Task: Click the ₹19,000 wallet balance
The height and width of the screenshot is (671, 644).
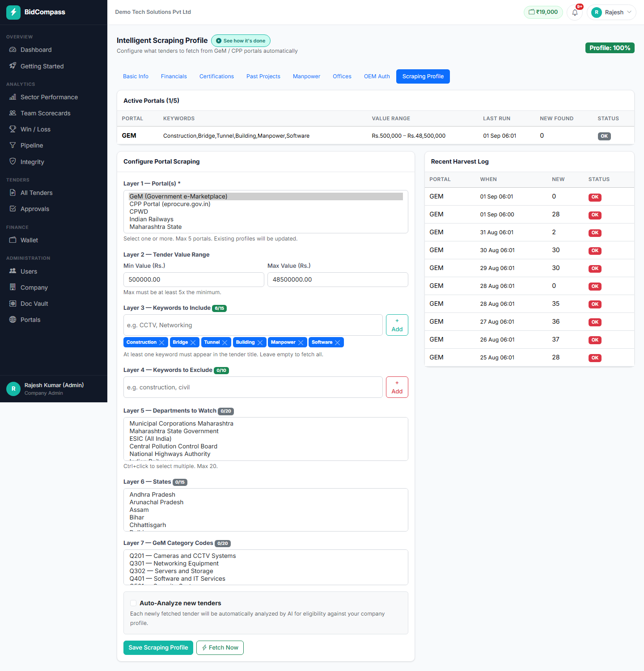Action: coord(543,12)
